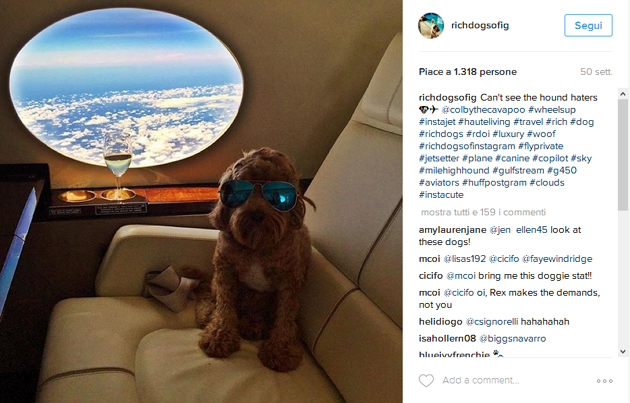Screen dimensions: 630x403
Task: Like the post with the heart icon
Action: tap(426, 380)
